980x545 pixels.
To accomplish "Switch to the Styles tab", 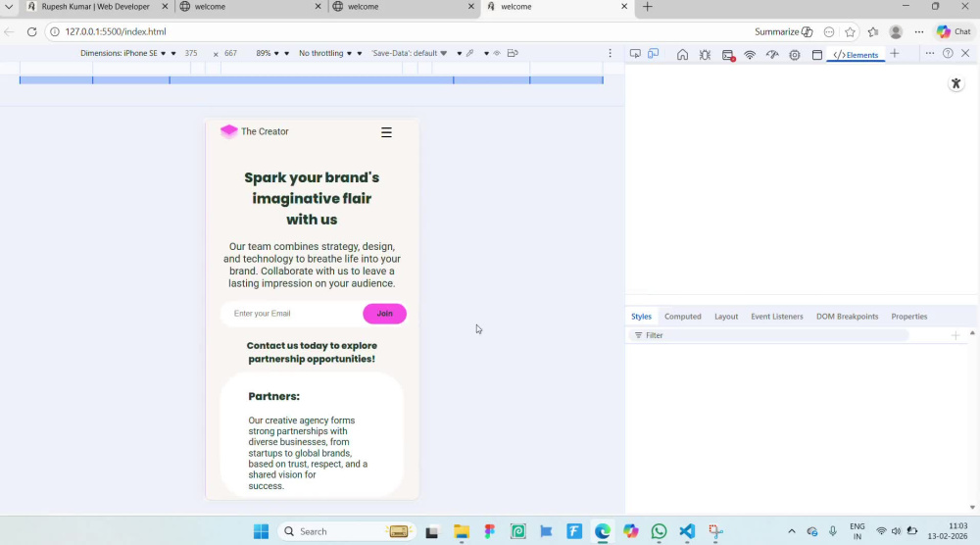I will [x=641, y=317].
